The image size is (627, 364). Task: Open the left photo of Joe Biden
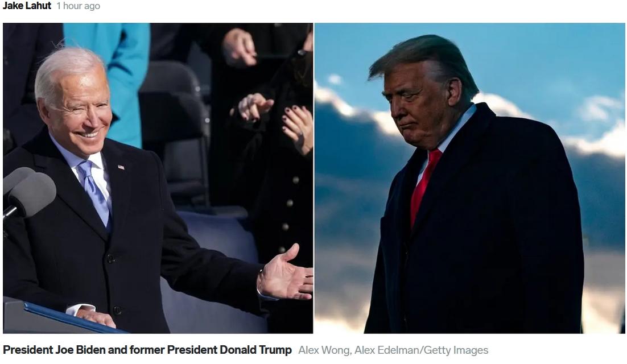158,178
